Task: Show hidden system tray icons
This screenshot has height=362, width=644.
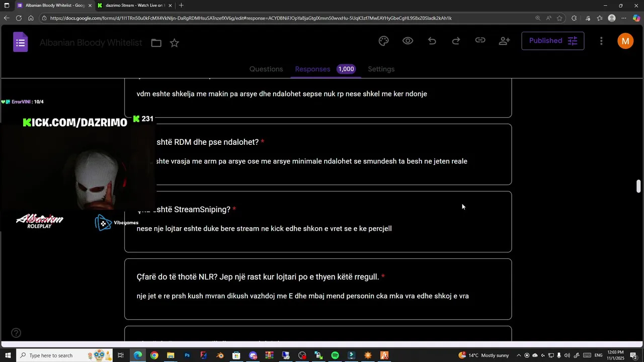Action: pyautogui.click(x=519, y=355)
